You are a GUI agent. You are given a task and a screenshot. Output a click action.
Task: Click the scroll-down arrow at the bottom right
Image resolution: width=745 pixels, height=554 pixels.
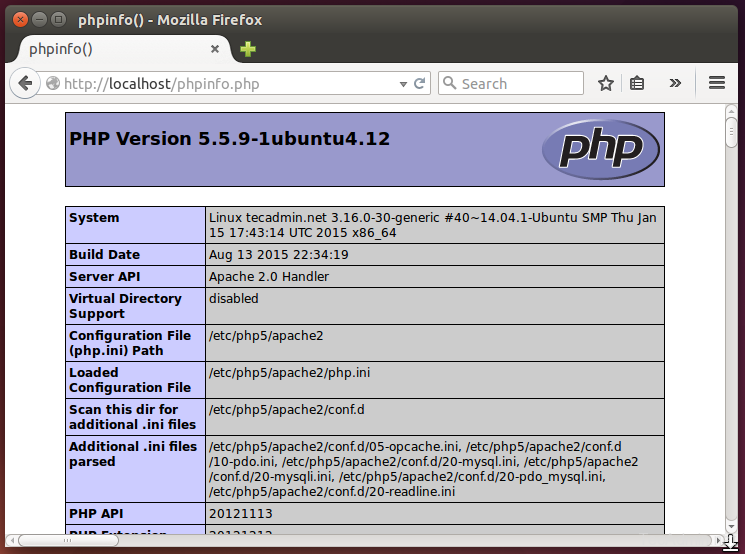pyautogui.click(x=732, y=528)
